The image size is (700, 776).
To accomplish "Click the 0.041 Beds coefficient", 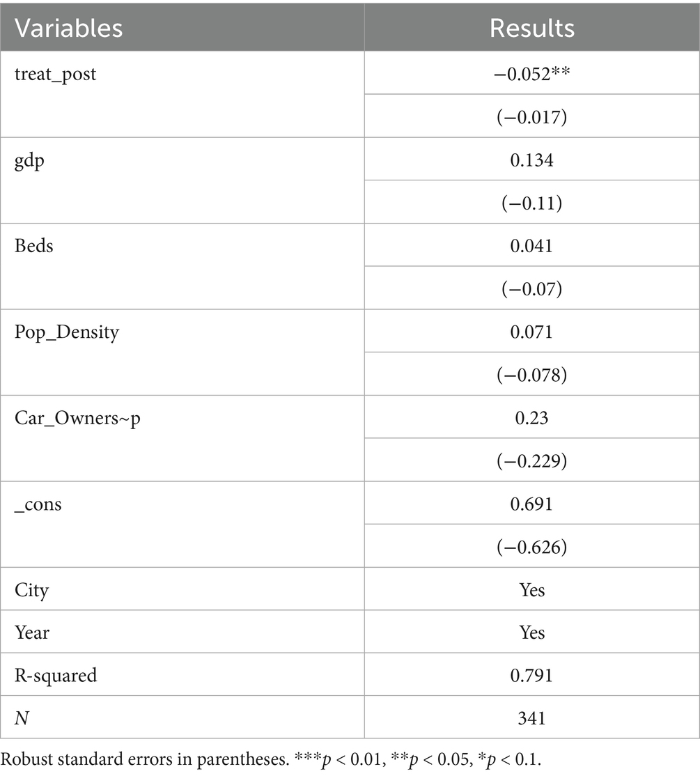I will click(531, 246).
